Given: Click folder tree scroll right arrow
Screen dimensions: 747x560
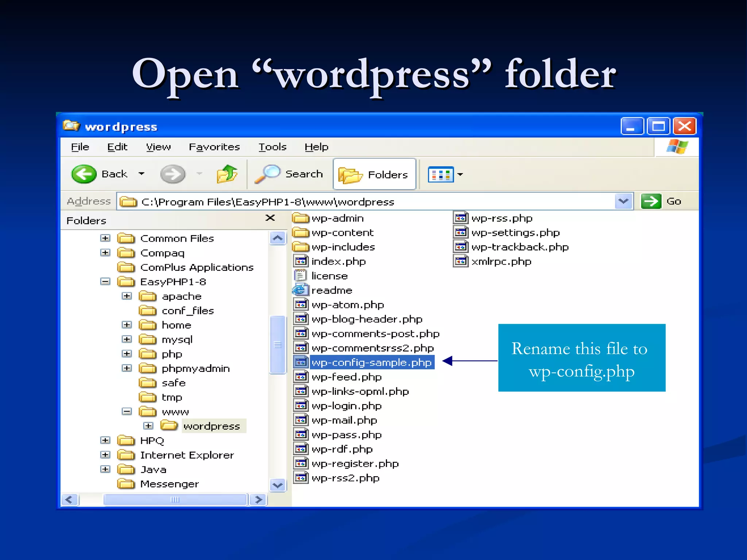Looking at the screenshot, I should tap(258, 499).
